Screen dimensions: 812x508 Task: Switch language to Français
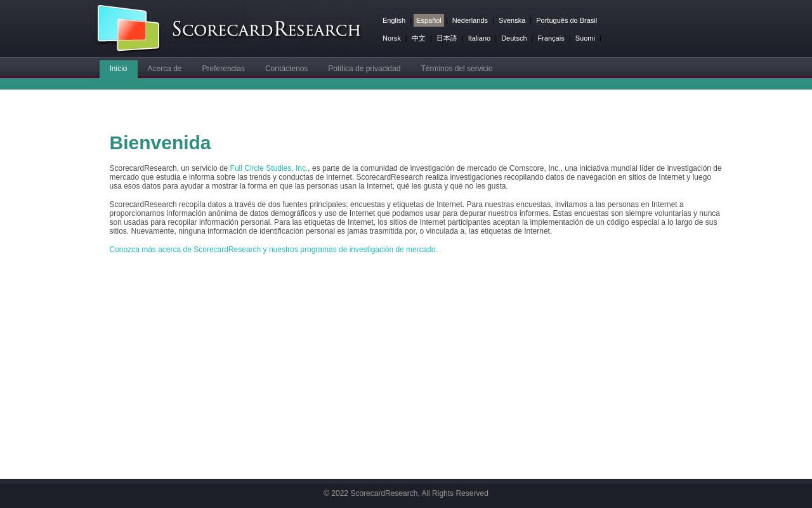tap(551, 38)
